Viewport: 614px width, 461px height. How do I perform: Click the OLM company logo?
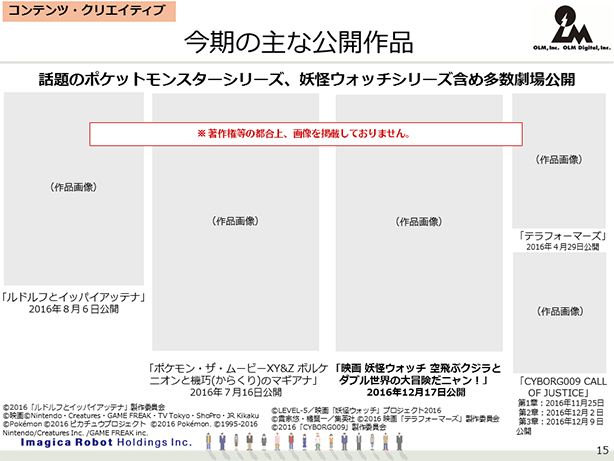point(572,27)
